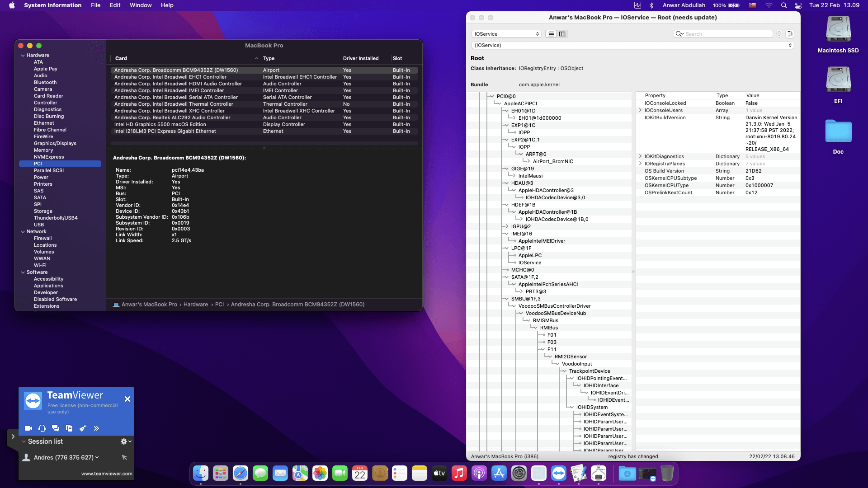Open TeamViewer file transfer documents icon

click(69, 428)
